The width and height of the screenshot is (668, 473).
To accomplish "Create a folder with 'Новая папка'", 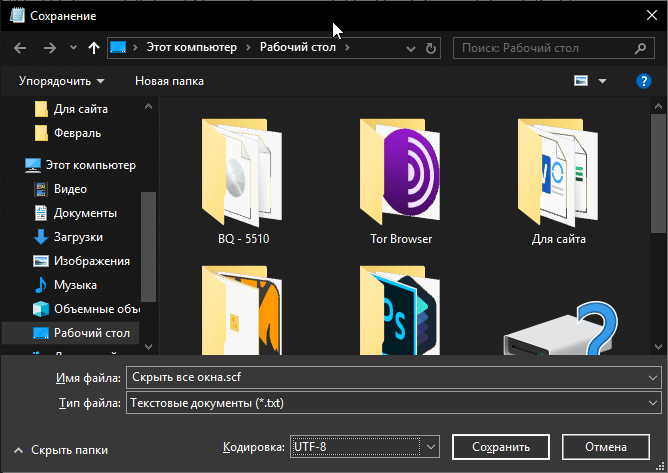I will click(169, 81).
